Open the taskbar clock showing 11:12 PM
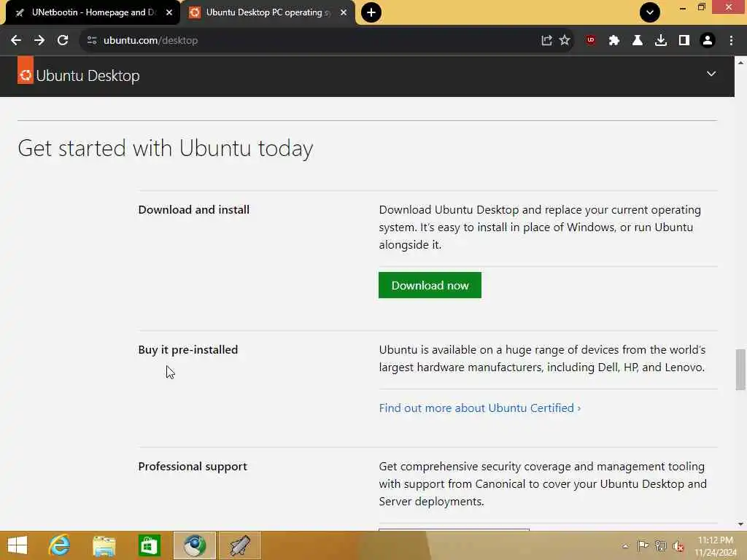 716,546
